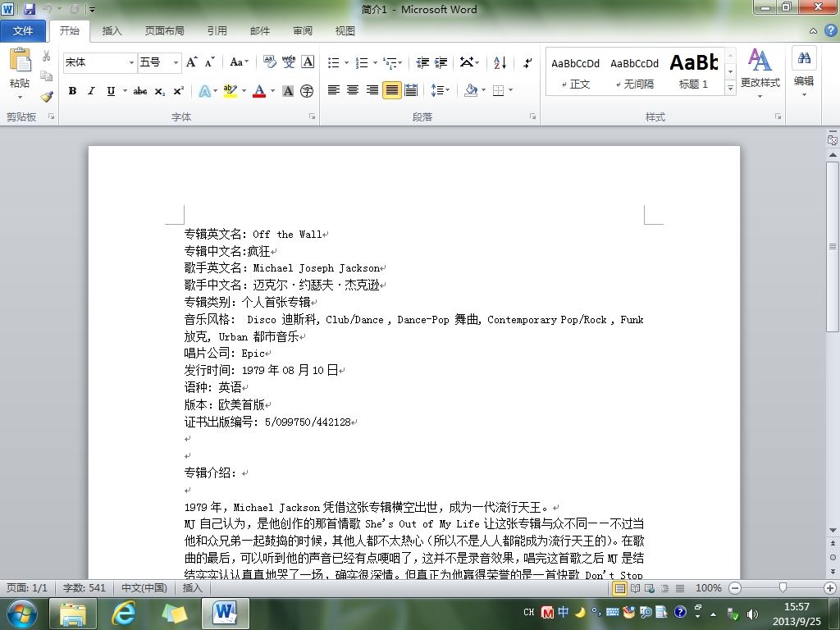Click the Save icon in quick access toolbar
Viewport: 840px width, 630px height.
point(29,8)
